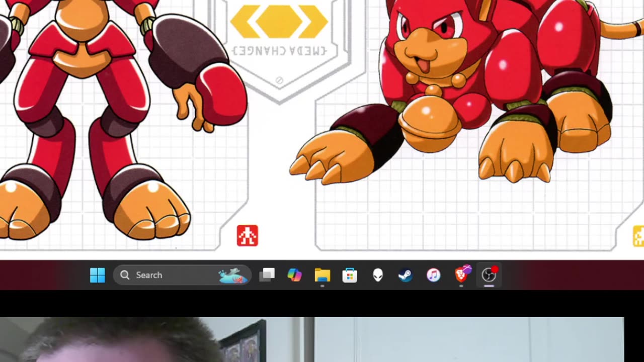The height and width of the screenshot is (362, 644).
Task: Click the red humanoid mode icon
Action: coord(248,236)
